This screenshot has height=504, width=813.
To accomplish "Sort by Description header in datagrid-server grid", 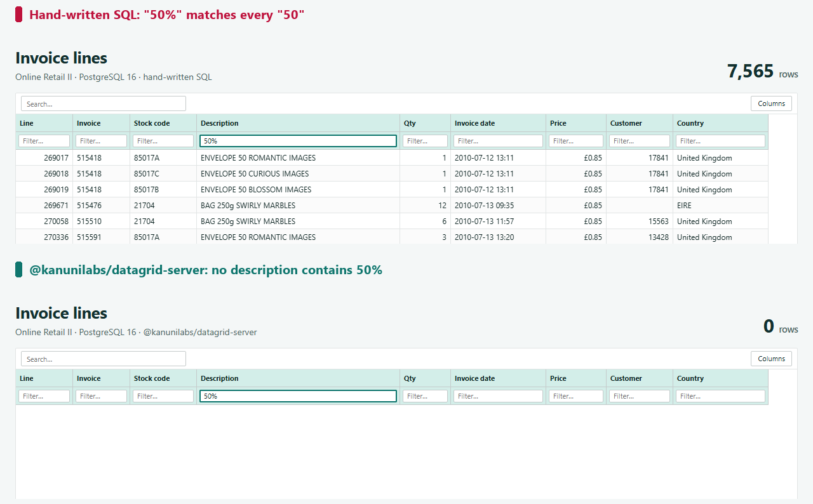I will click(299, 378).
